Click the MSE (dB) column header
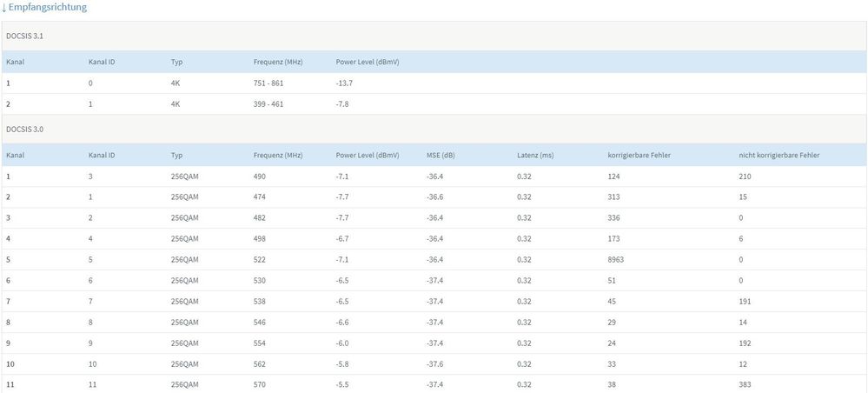The image size is (868, 393). click(x=441, y=156)
